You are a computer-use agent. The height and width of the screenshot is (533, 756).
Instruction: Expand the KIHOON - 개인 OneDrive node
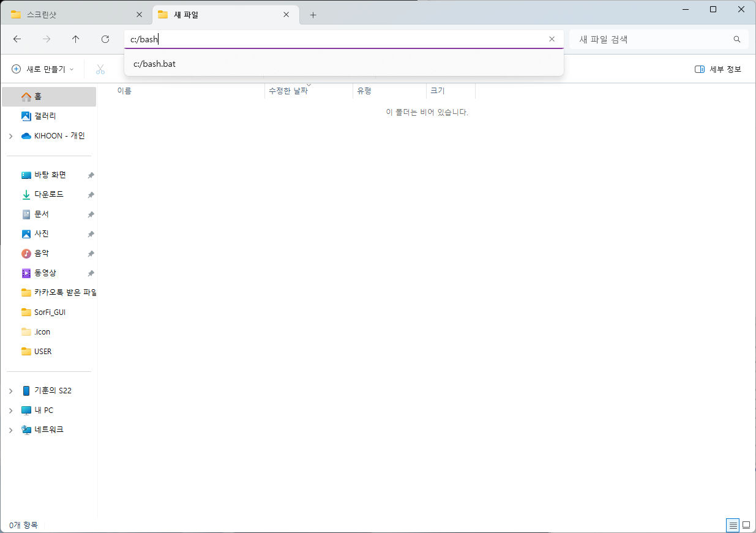(x=11, y=136)
